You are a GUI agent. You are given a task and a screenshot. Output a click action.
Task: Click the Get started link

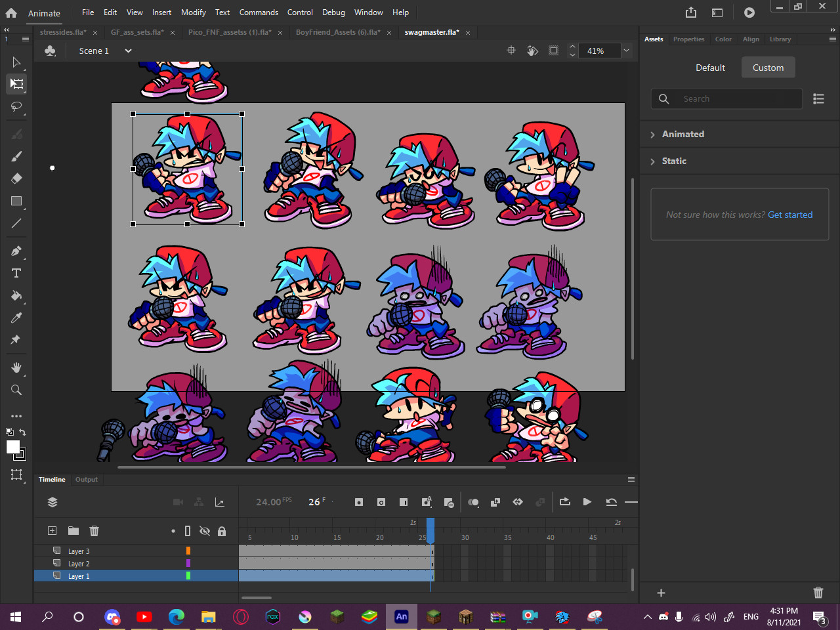click(x=790, y=215)
